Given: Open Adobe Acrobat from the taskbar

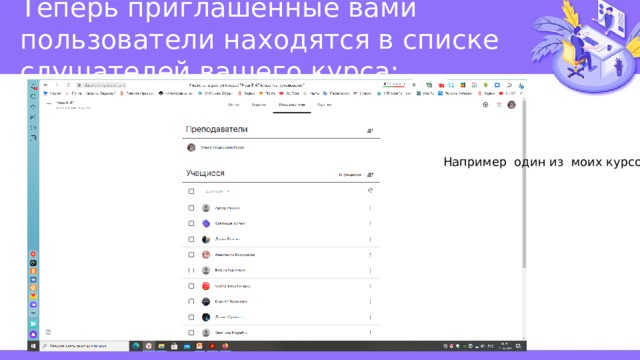Looking at the screenshot, I should 212,346.
